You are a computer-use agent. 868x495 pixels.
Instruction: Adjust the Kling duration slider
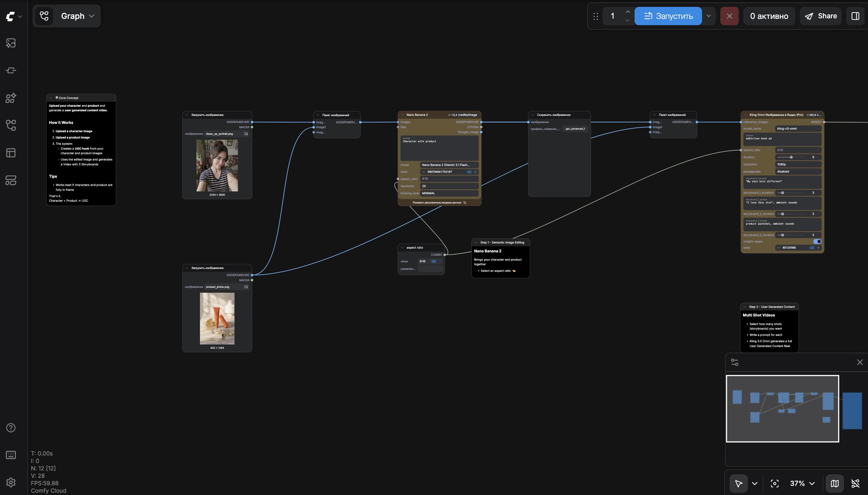point(791,157)
